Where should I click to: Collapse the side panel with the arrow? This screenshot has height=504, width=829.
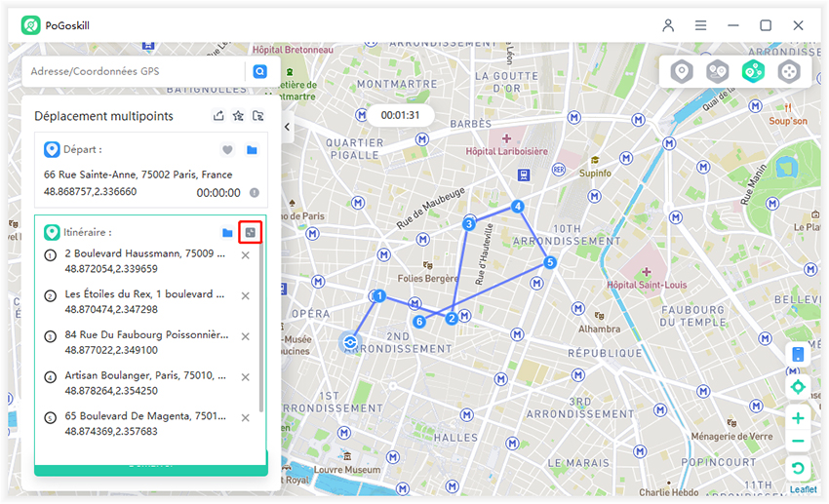287,127
